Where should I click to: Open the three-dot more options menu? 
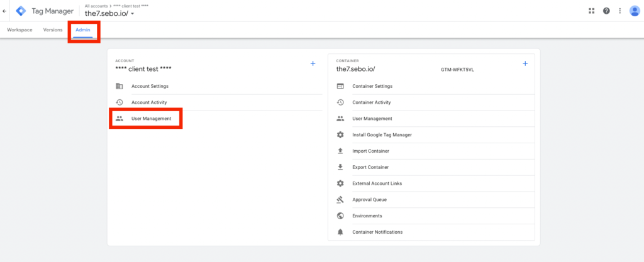(x=619, y=11)
